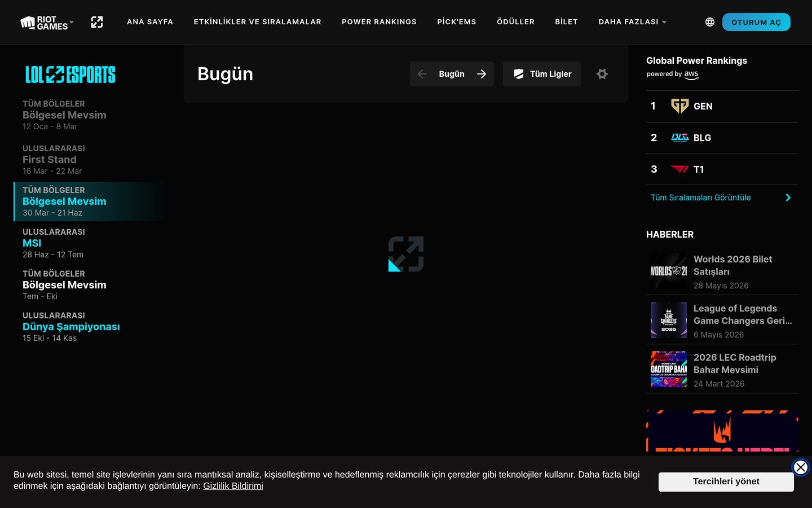The width and height of the screenshot is (812, 508).
Task: Select MSI 28 Haz - 12 Tem
Action: [90, 243]
